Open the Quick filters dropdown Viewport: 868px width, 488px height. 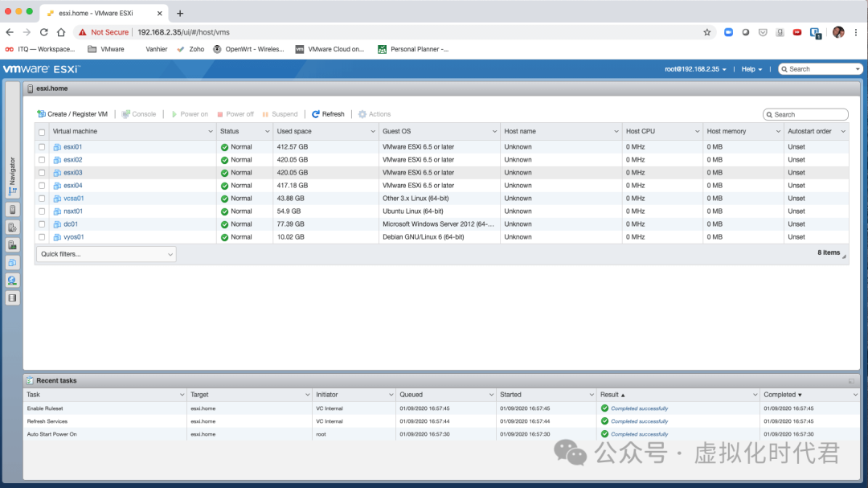[106, 254]
